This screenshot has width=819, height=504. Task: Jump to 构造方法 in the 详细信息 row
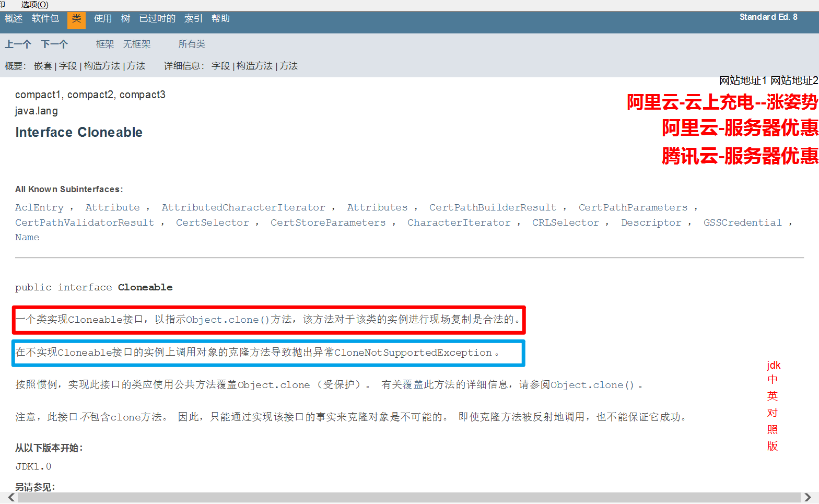[x=254, y=66]
